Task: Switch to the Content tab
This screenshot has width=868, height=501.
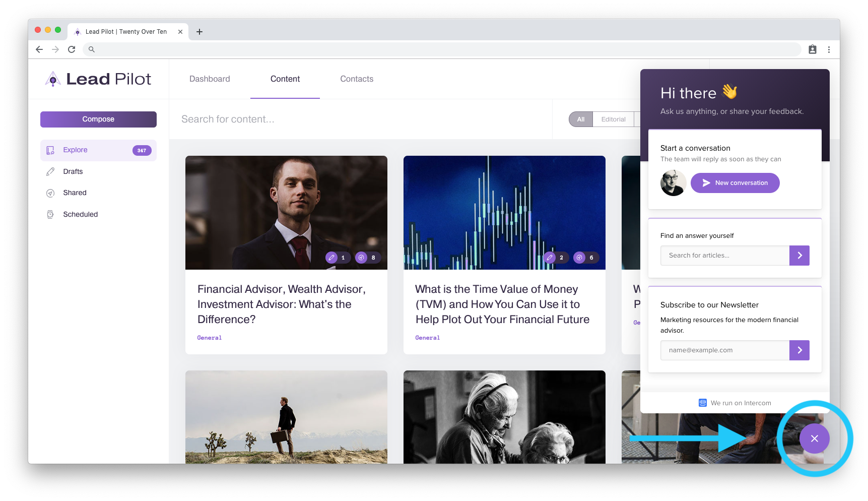Action: (285, 79)
